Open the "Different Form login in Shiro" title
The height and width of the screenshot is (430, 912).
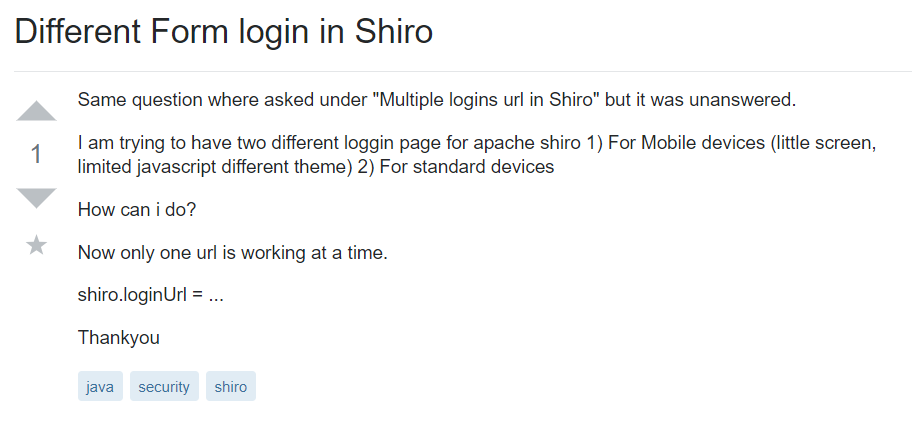pos(224,32)
